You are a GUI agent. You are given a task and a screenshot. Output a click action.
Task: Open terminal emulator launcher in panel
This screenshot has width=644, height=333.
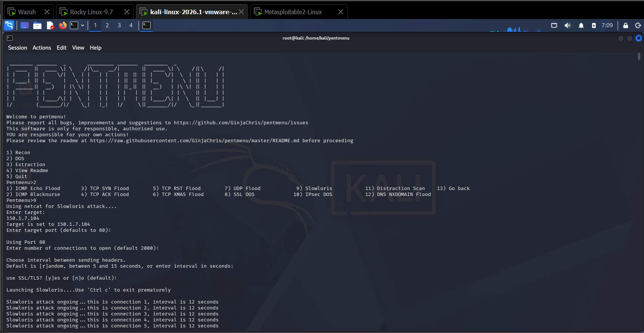(74, 25)
